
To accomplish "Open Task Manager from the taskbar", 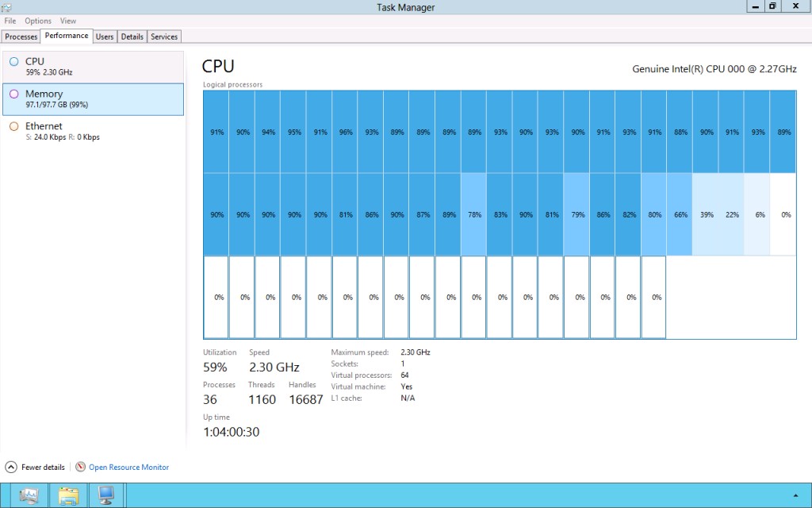I will tap(29, 495).
